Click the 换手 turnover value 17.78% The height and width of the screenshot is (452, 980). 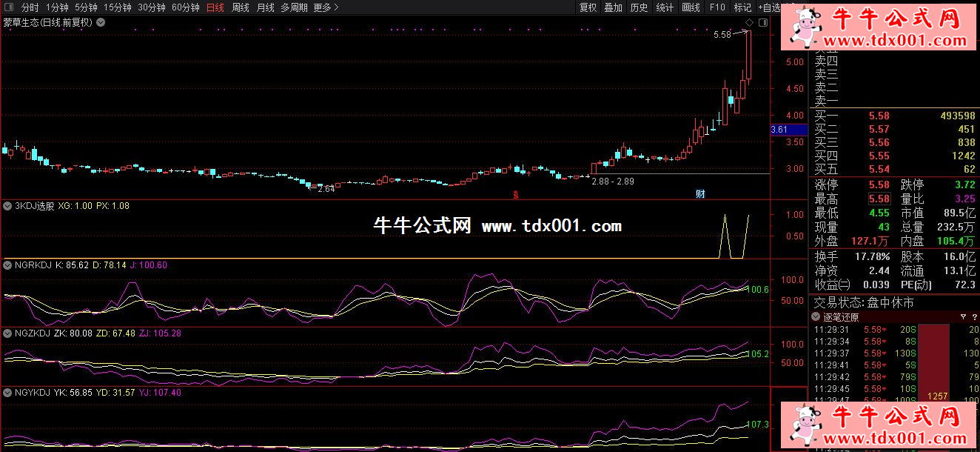[873, 256]
